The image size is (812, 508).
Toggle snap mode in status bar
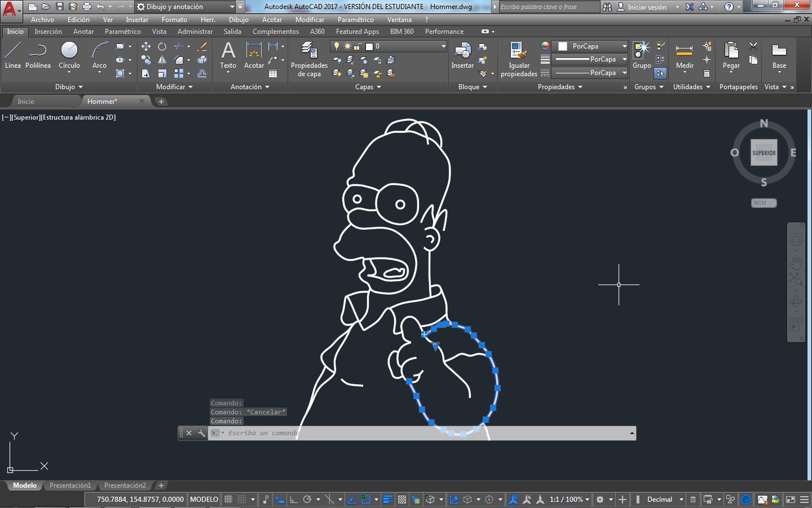click(x=241, y=500)
